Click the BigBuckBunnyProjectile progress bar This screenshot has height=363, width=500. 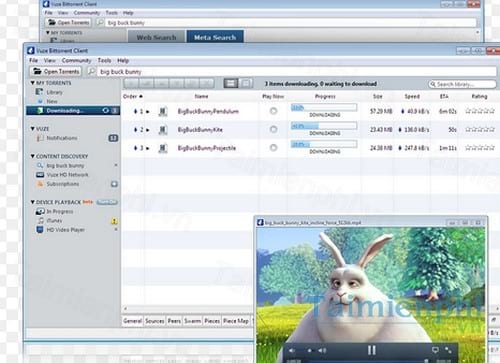click(x=324, y=144)
